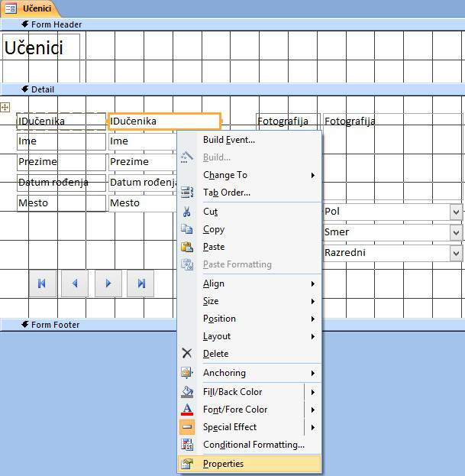
Task: Choose Copy from context menu
Action: tap(249, 229)
